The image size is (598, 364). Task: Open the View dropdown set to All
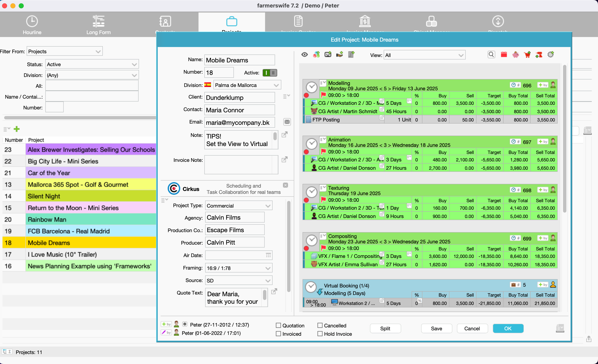(424, 55)
